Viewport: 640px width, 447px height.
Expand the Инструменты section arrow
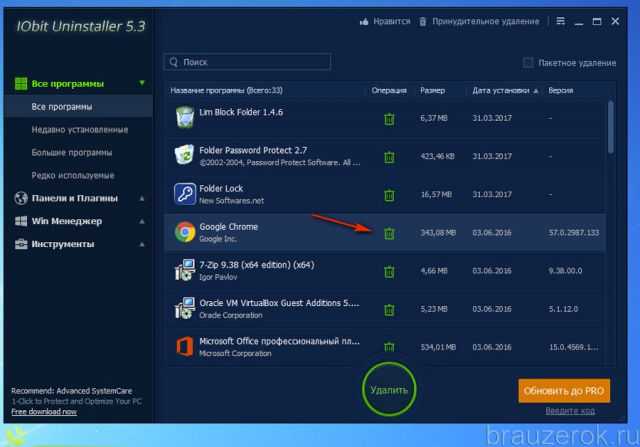tap(142, 244)
